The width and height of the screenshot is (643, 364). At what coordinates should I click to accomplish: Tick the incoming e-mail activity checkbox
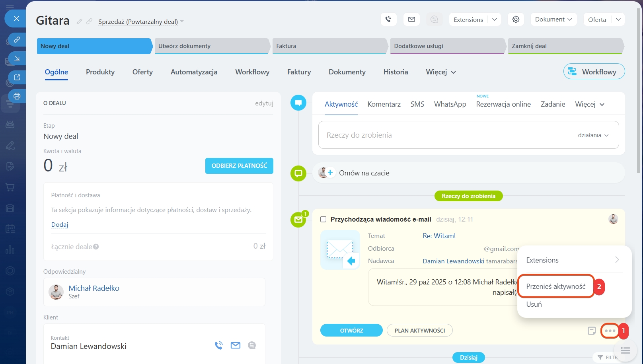click(x=323, y=219)
